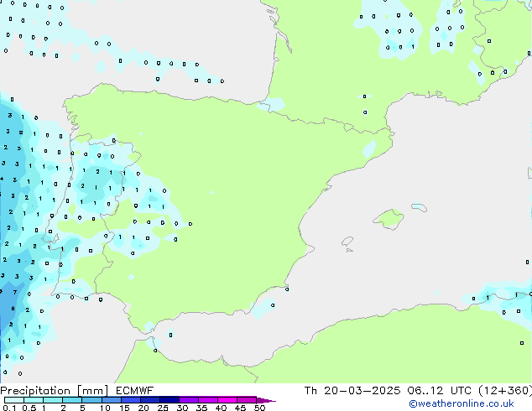This screenshot has height=411, width=532.
Task: Click the above-50 mm arrow tip of legend
Action: coord(266,400)
